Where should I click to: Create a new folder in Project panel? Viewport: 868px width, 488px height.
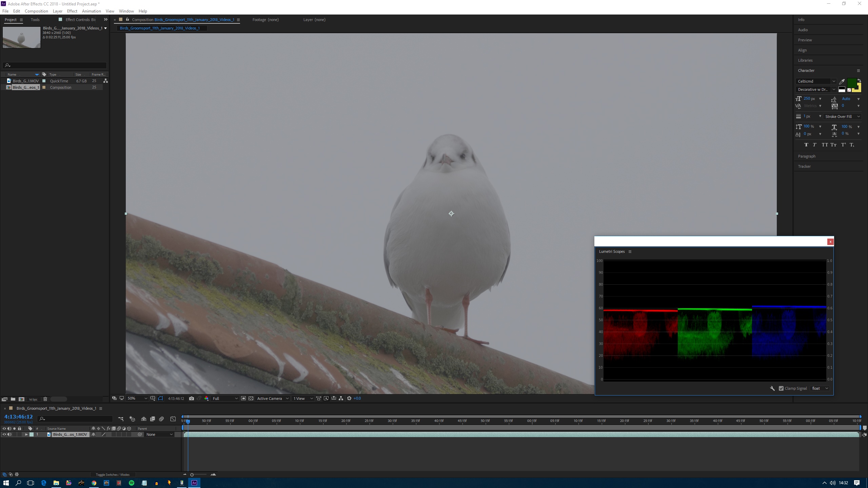click(13, 399)
